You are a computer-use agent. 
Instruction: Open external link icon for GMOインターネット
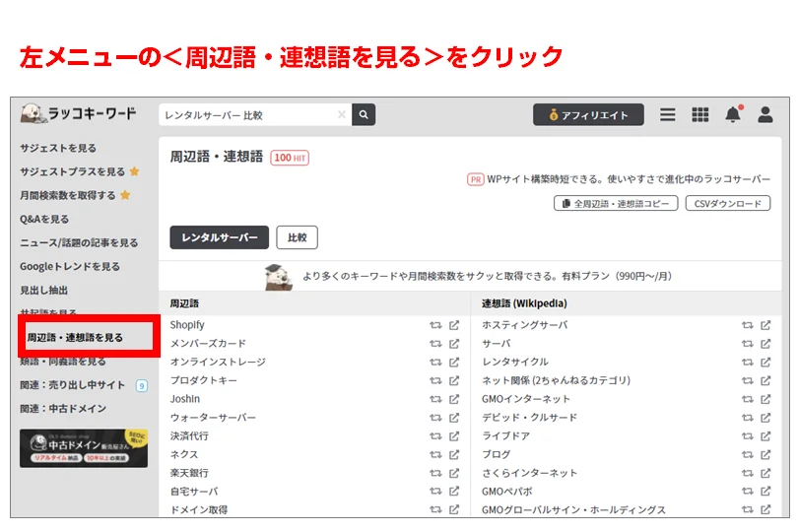click(765, 399)
